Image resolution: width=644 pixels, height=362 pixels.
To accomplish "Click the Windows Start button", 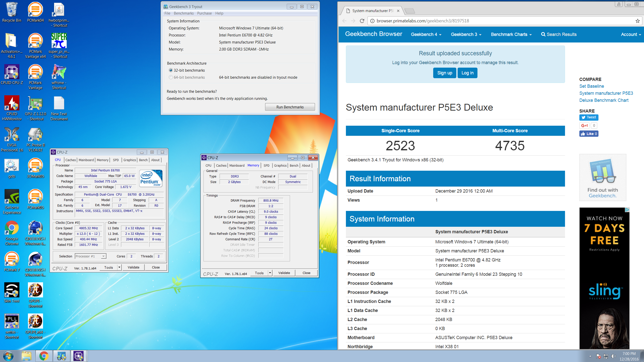I will (8, 356).
